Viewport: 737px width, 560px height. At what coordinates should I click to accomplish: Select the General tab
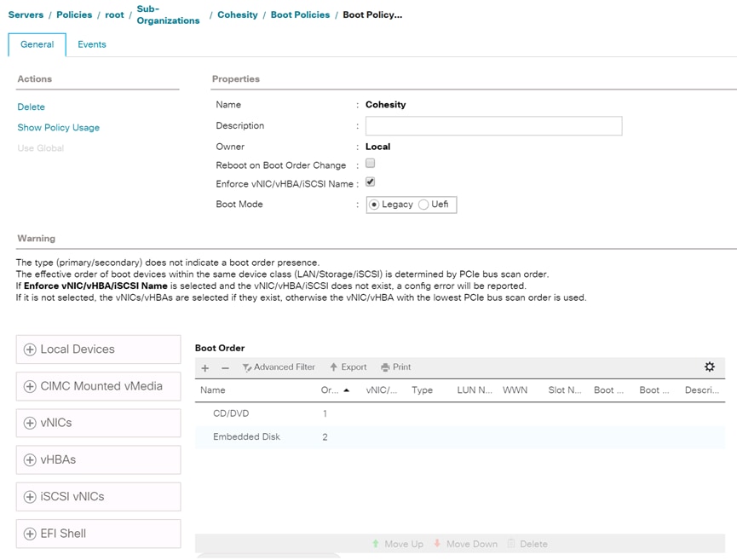tap(37, 44)
